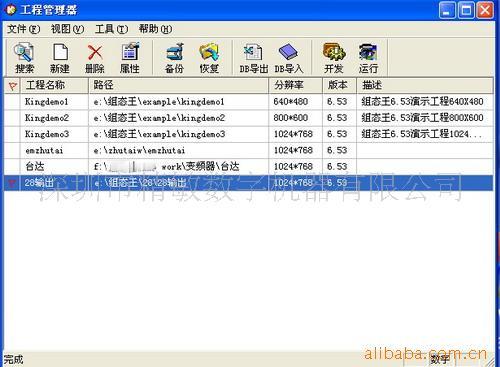The image size is (500, 367).
Task: Maximize the 工程管理器 window
Action: pyautogui.click(x=466, y=10)
